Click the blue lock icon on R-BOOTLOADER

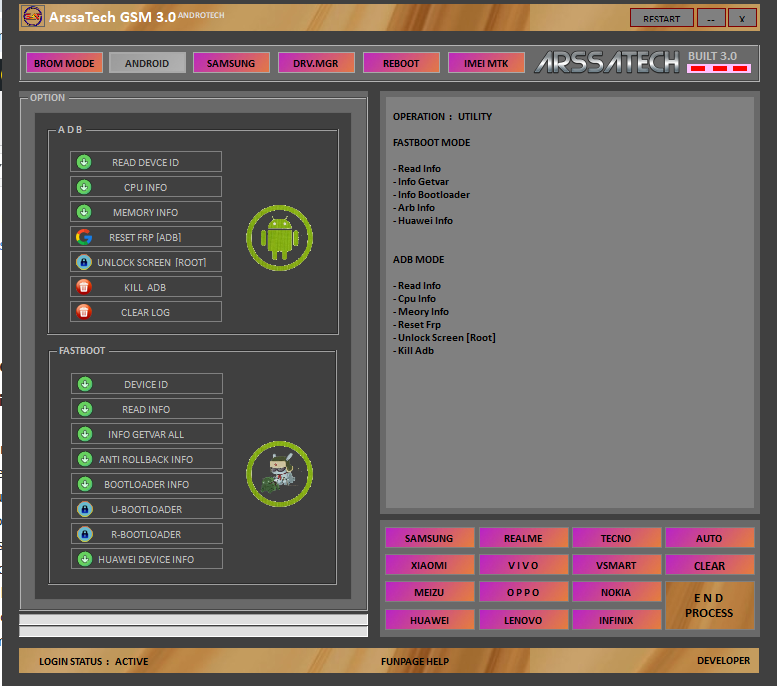(85, 534)
